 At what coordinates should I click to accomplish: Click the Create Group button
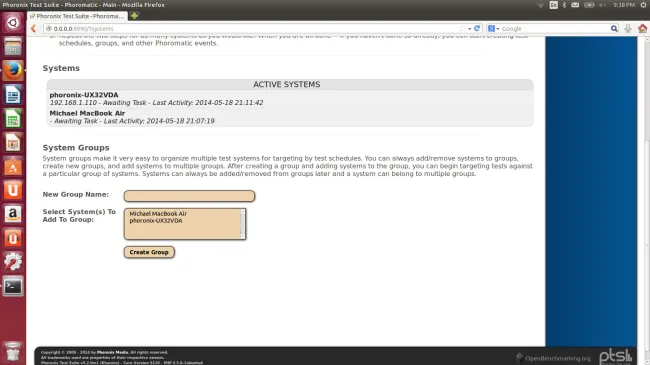tap(149, 252)
